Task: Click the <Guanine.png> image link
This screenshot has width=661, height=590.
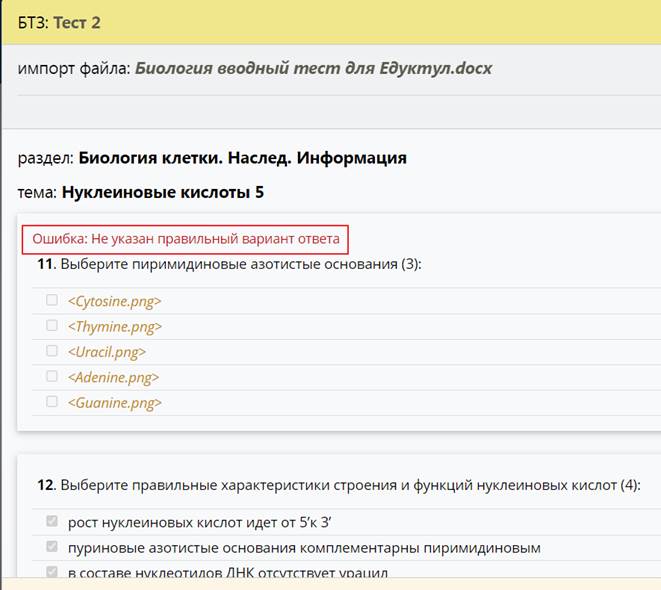Action: point(114,403)
